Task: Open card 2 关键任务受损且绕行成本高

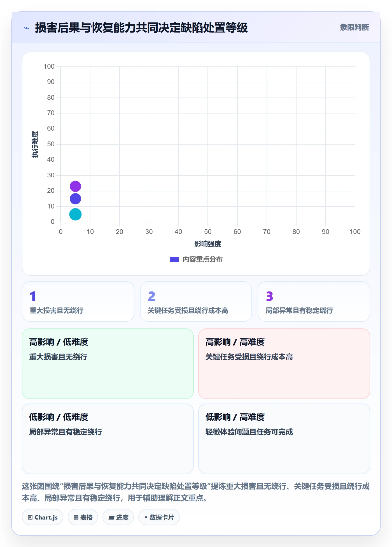Action: pyautogui.click(x=196, y=302)
